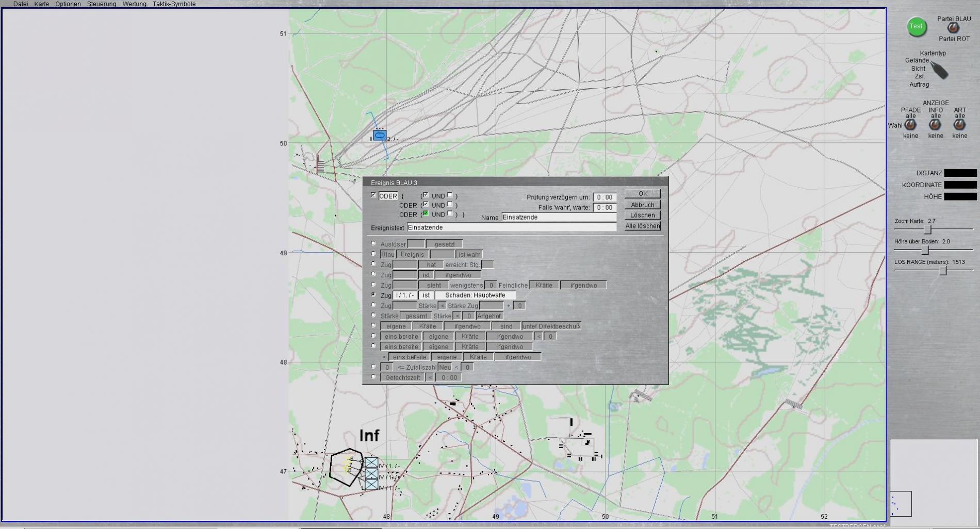This screenshot has height=529, width=980.
Task: Open the Steuerung menu
Action: click(x=102, y=4)
